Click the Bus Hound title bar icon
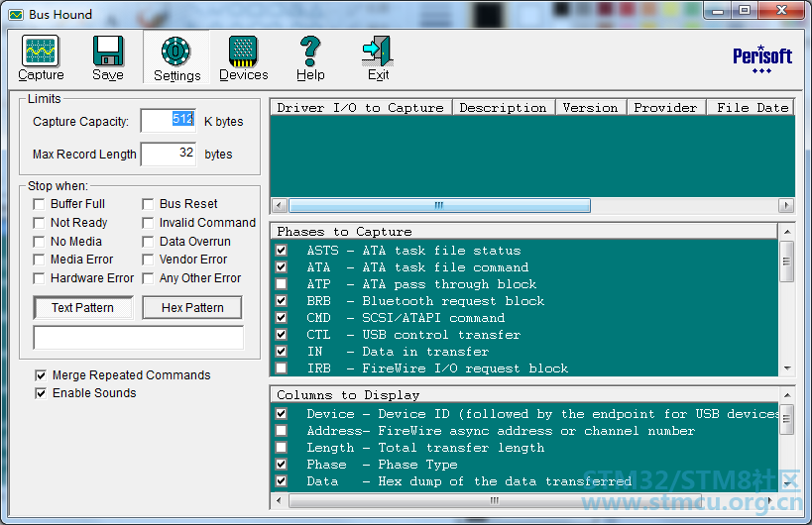This screenshot has width=812, height=525. 16,15
